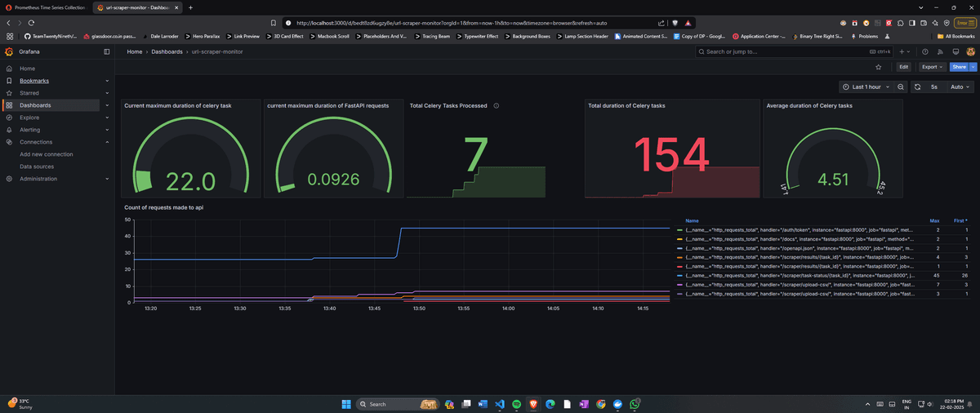The image size is (980, 413).
Task: Open the Share options arrow
Action: pos(973,67)
